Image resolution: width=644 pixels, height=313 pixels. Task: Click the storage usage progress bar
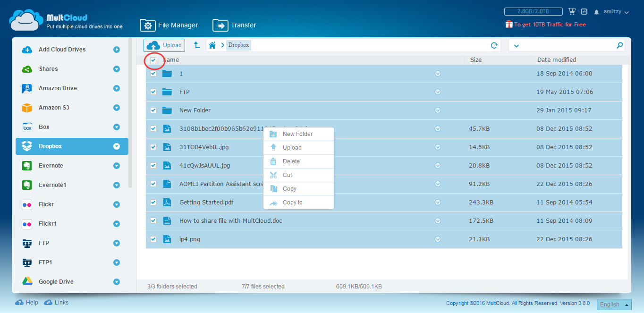(x=533, y=11)
